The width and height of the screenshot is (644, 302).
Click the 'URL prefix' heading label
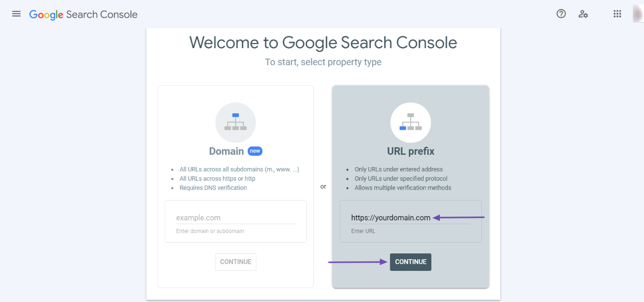(x=410, y=151)
